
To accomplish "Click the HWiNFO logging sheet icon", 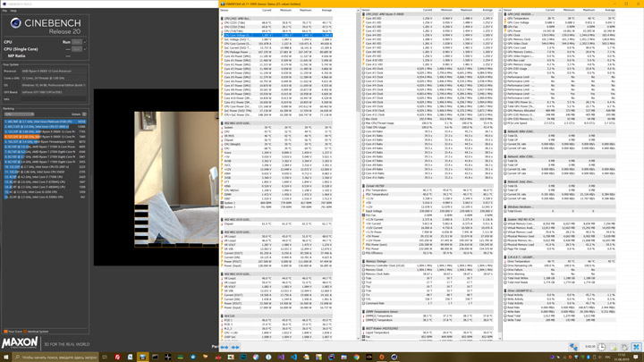I will pos(614,347).
